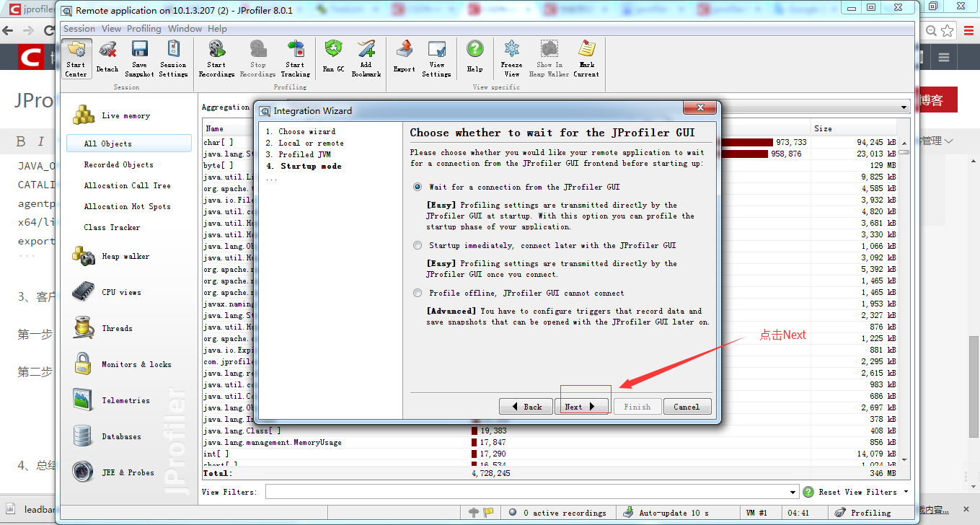
Task: Click Start Tracking icon
Action: click(295, 58)
